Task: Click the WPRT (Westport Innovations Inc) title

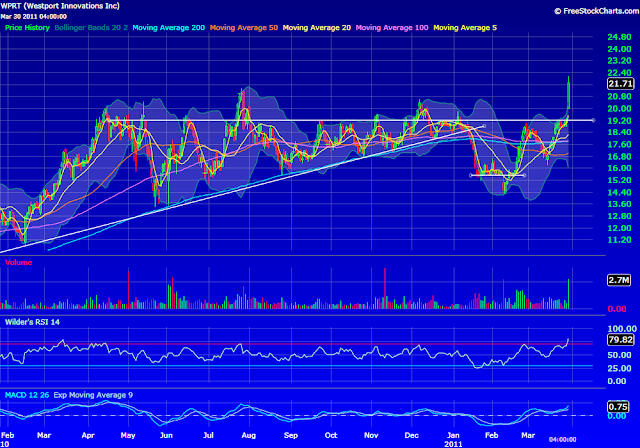Action: (60, 6)
